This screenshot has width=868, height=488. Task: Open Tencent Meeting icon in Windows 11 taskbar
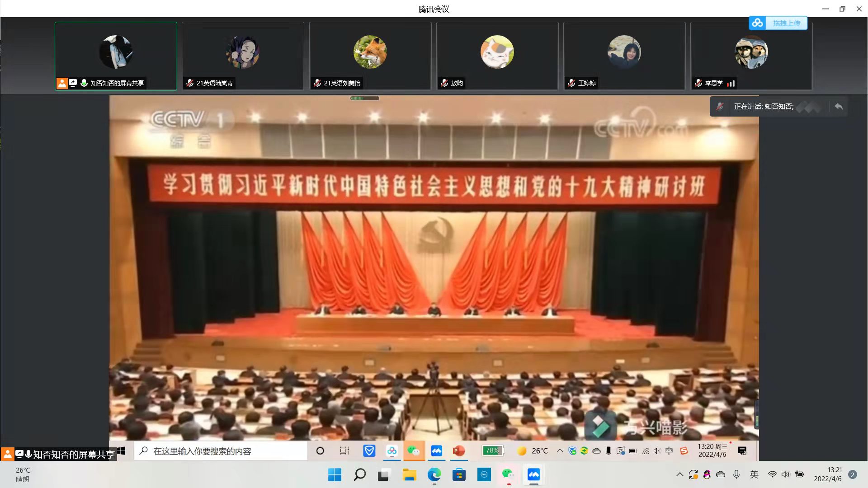pos(533,474)
